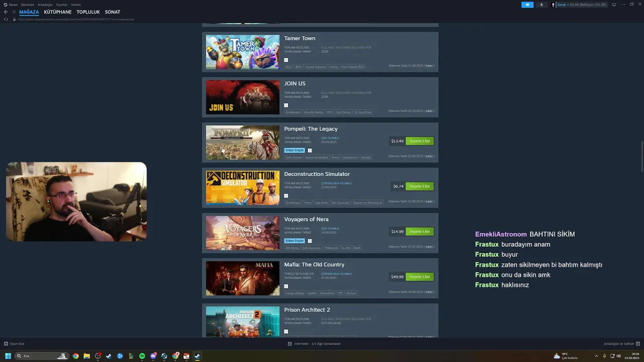Remove Mafia: The Old Country from wishlist
Screen dimensions: 644x362
[429, 292]
